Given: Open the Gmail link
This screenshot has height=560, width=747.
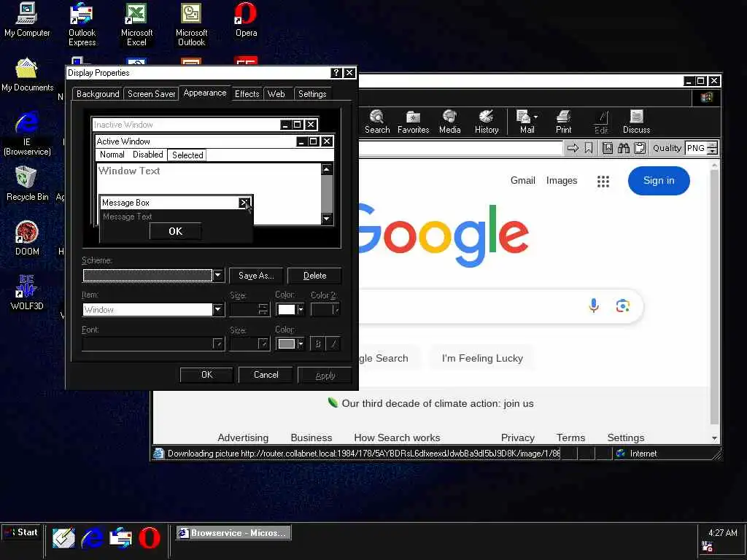Looking at the screenshot, I should 522,181.
